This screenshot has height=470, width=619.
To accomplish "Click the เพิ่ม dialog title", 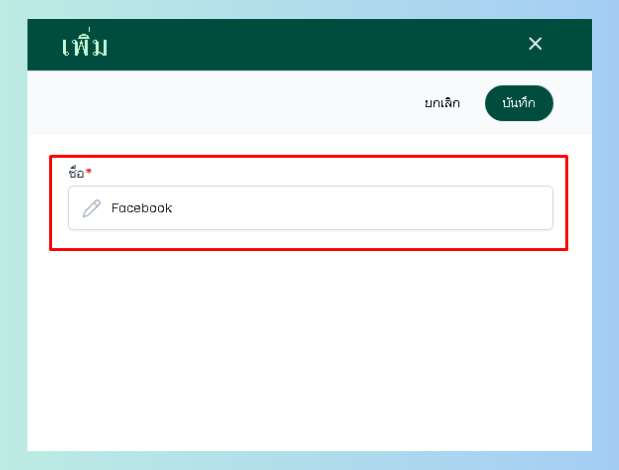I will coord(84,45).
